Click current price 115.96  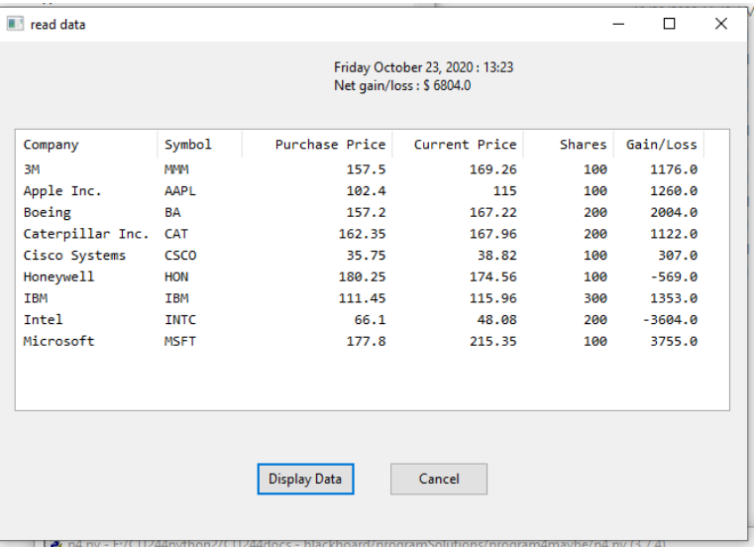(493, 298)
